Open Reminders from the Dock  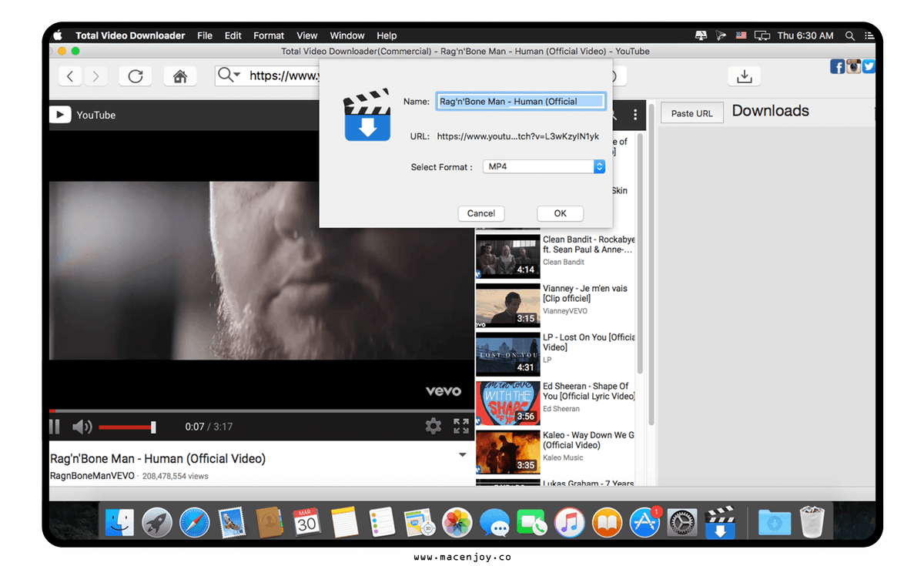(x=382, y=522)
